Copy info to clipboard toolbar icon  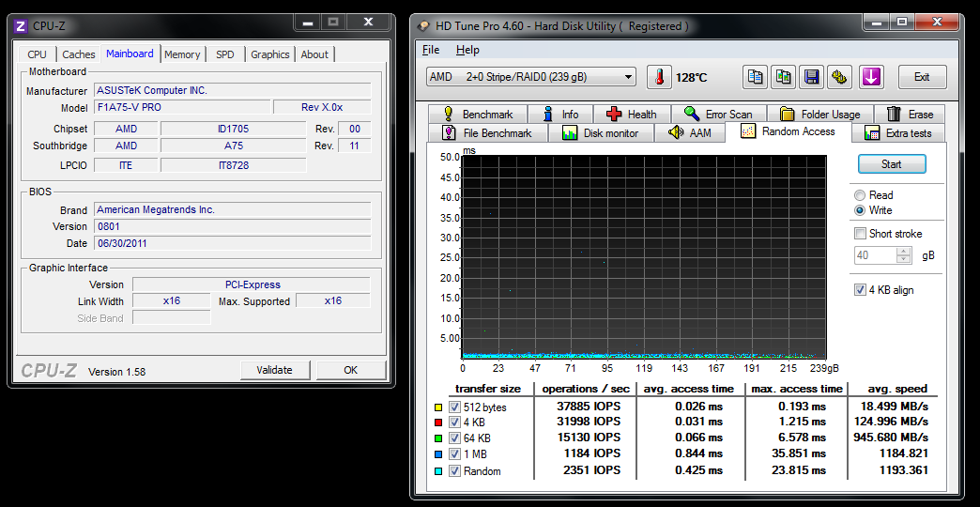click(x=756, y=77)
